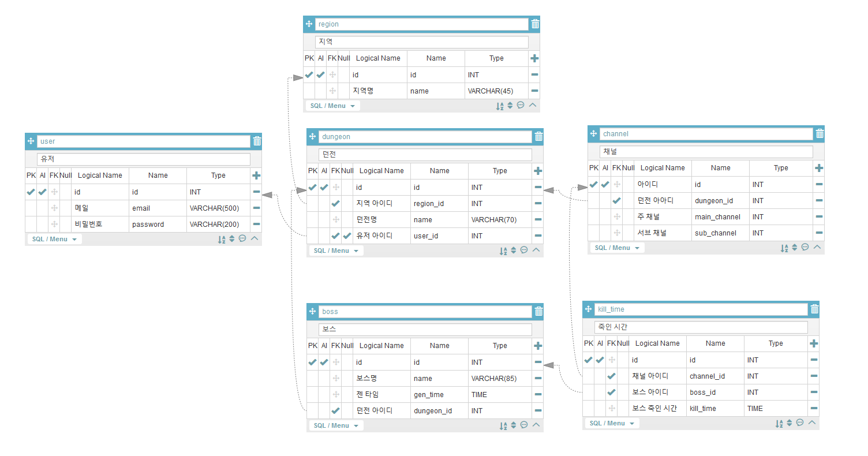The height and width of the screenshot is (456, 868).
Task: Toggle FK checkmark for channel_id in kill_time
Action: (611, 376)
